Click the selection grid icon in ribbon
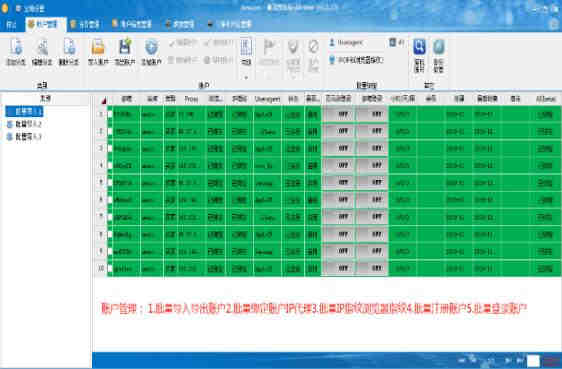This screenshot has width=562, height=369. point(246,47)
